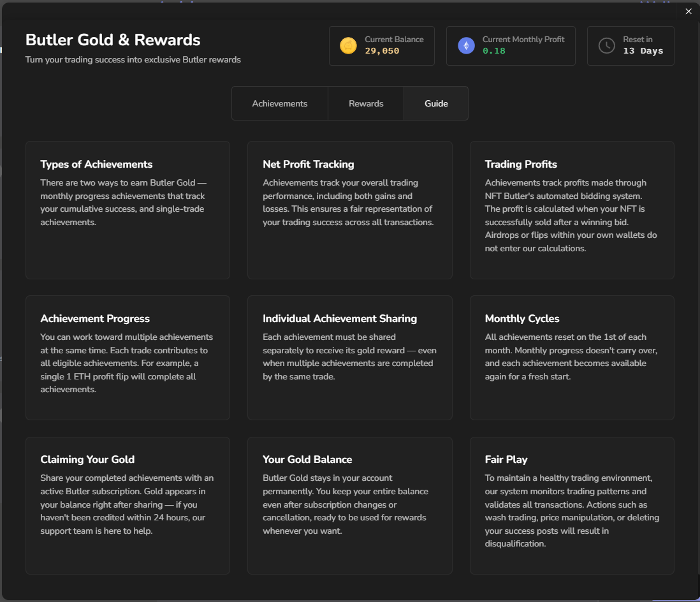
Task: Click the Claiming Your Gold card
Action: point(128,505)
